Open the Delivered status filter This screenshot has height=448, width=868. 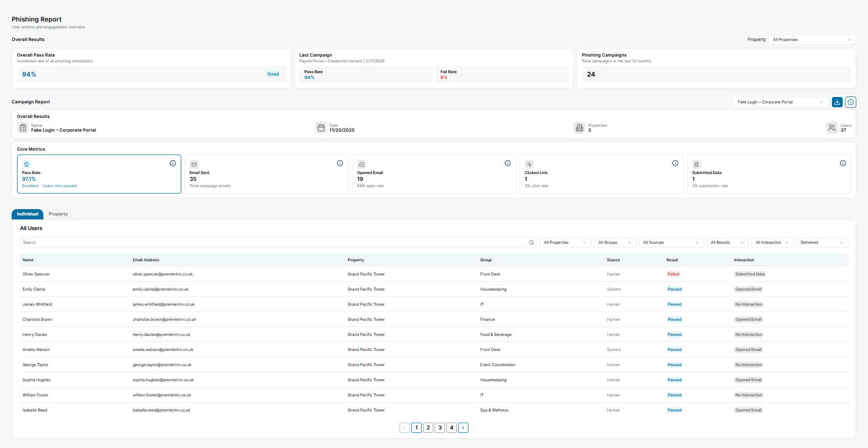point(822,242)
